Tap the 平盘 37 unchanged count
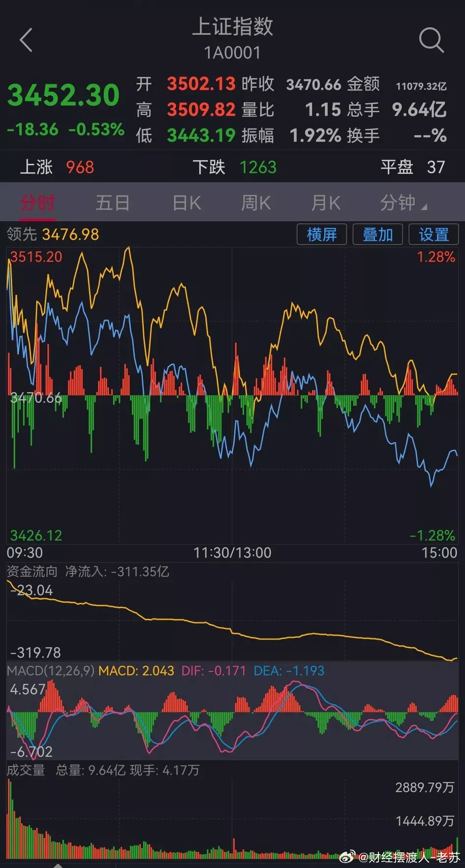The width and height of the screenshot is (465, 868). click(x=412, y=167)
